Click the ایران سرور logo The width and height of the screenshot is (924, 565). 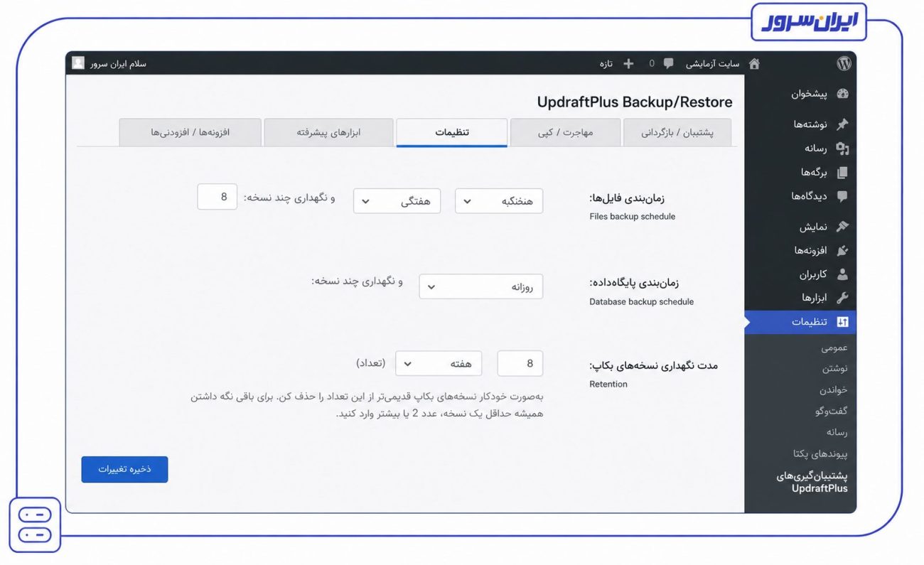pyautogui.click(x=809, y=21)
